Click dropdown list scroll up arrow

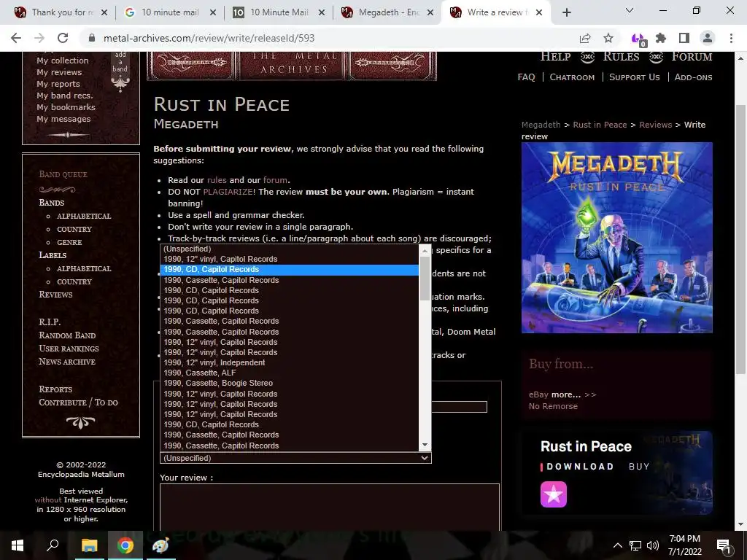click(425, 250)
